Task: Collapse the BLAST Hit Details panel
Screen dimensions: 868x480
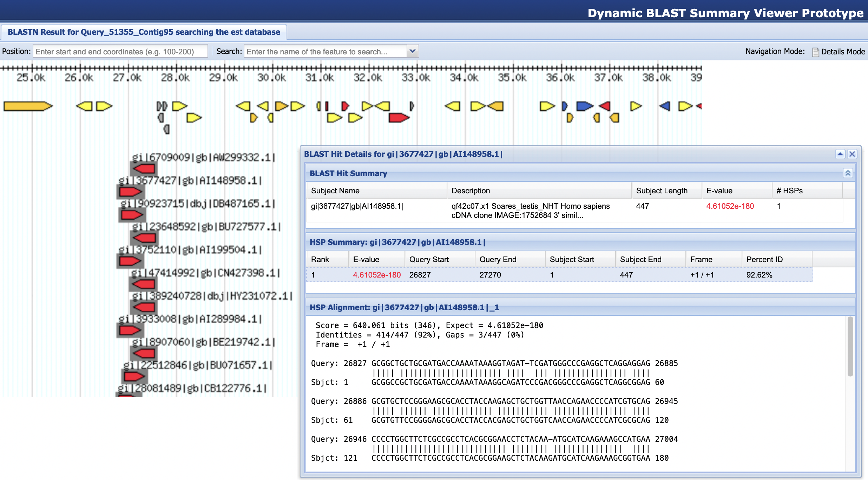Action: point(840,154)
